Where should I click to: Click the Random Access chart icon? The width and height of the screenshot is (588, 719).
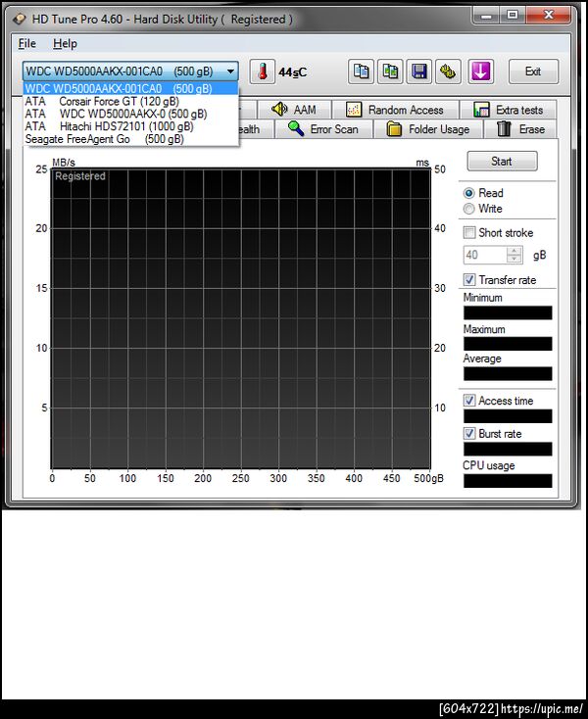click(354, 110)
